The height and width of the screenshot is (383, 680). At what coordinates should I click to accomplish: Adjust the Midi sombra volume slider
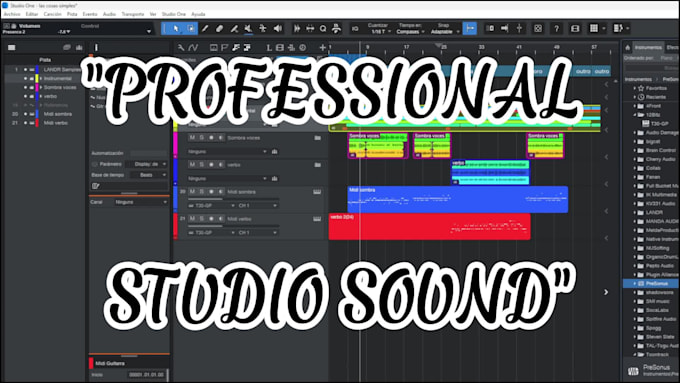pos(233,199)
